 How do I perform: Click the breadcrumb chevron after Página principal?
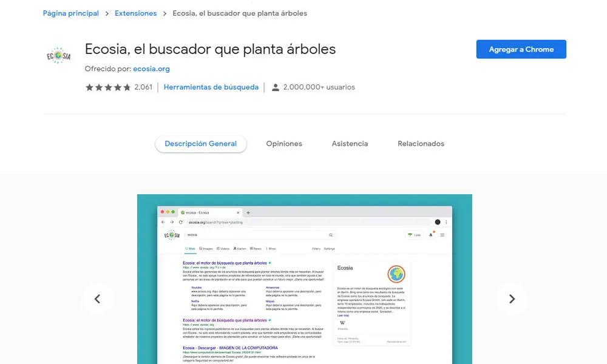pos(107,13)
